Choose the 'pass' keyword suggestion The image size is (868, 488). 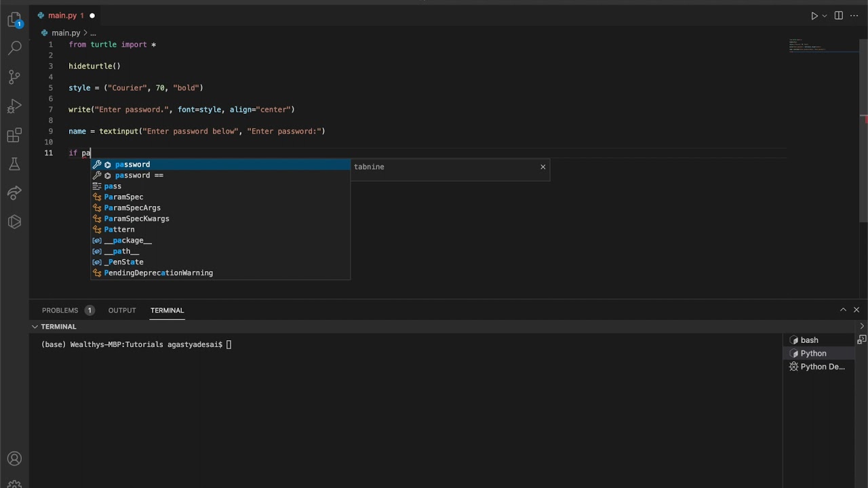tap(220, 186)
